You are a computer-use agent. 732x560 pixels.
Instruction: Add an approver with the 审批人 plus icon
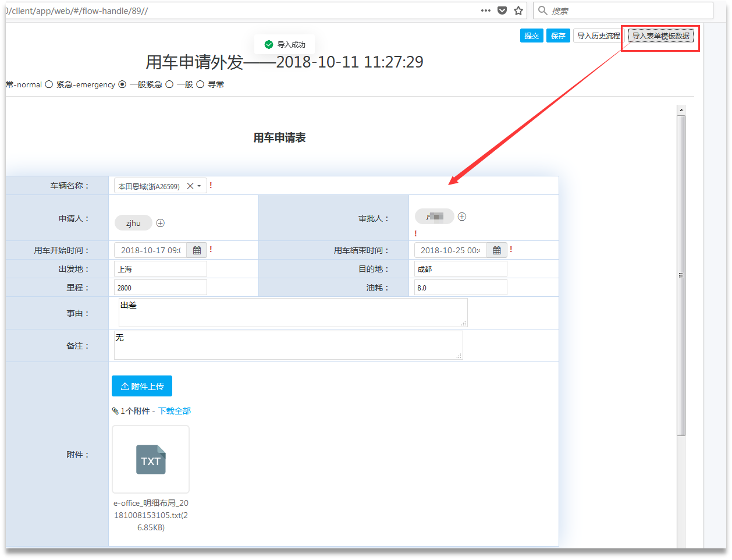[462, 217]
